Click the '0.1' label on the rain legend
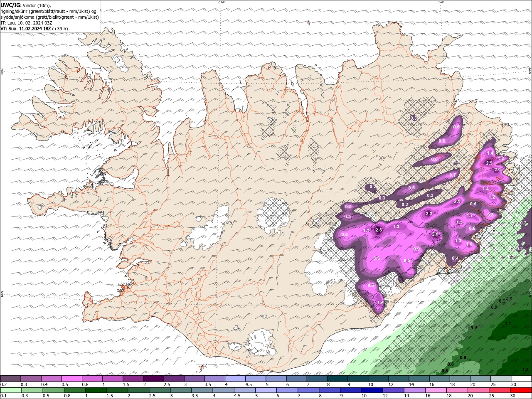Image resolution: width=532 pixels, height=399 pixels. pyautogui.click(x=3, y=396)
